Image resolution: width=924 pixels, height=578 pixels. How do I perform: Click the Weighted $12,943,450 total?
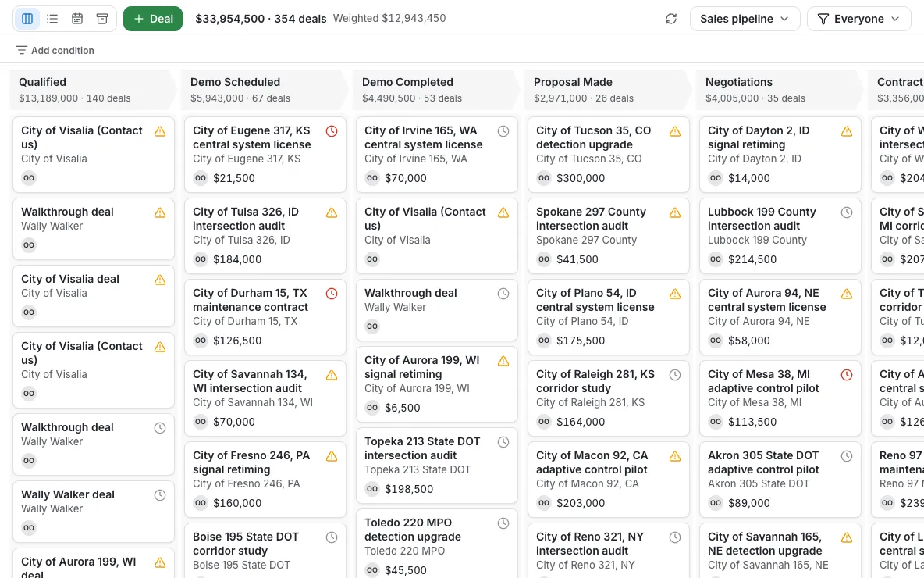(x=389, y=18)
